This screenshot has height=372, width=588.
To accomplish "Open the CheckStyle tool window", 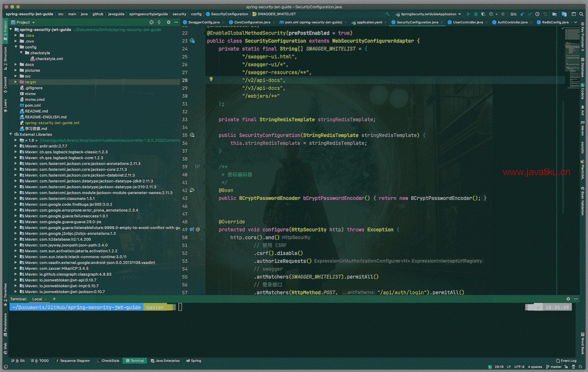I will point(108,361).
